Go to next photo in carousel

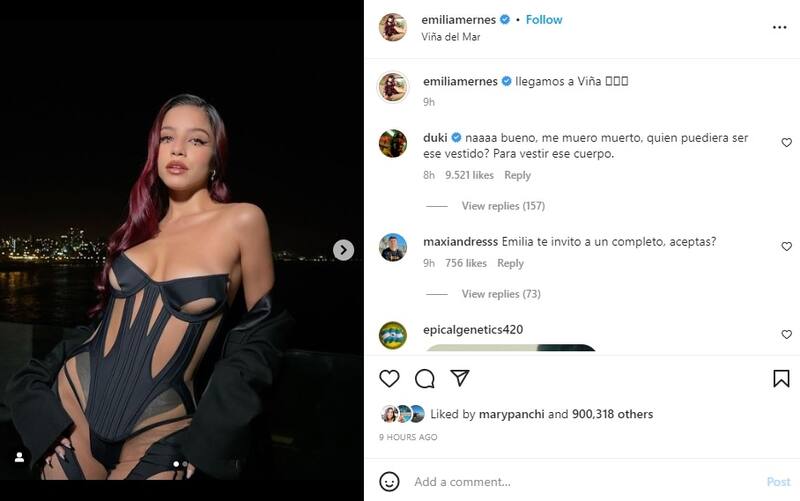tap(343, 250)
